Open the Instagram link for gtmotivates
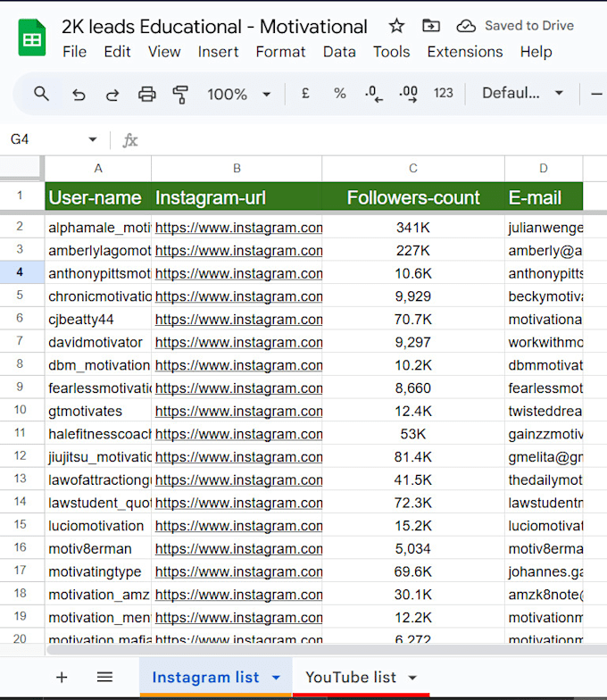The height and width of the screenshot is (700, 607). pyautogui.click(x=238, y=411)
